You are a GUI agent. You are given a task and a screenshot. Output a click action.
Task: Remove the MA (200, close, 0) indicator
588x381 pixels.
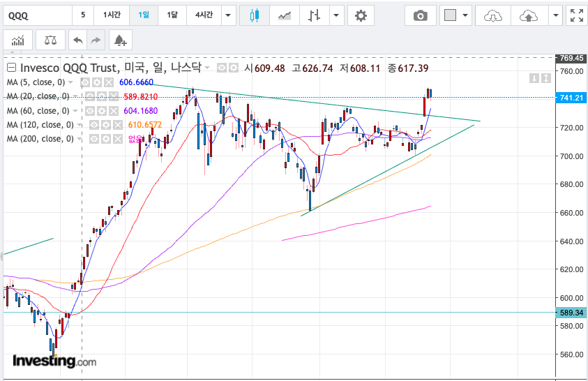[118, 139]
